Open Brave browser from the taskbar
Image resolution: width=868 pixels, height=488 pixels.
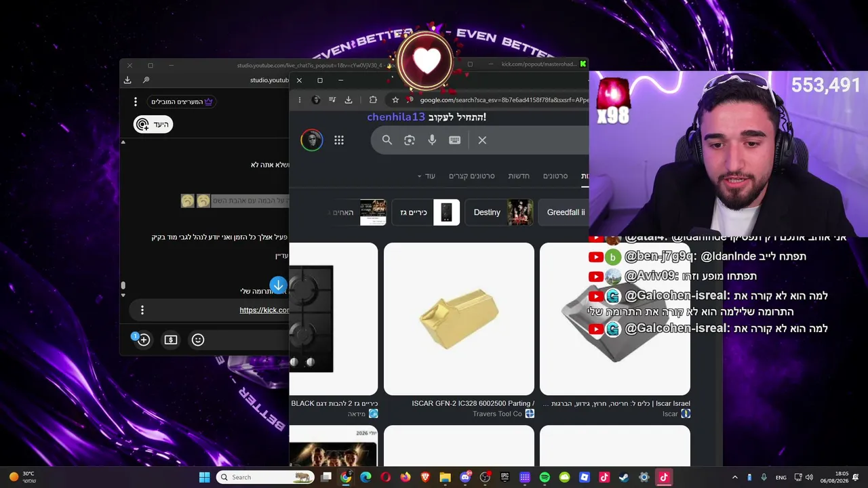coord(425,477)
